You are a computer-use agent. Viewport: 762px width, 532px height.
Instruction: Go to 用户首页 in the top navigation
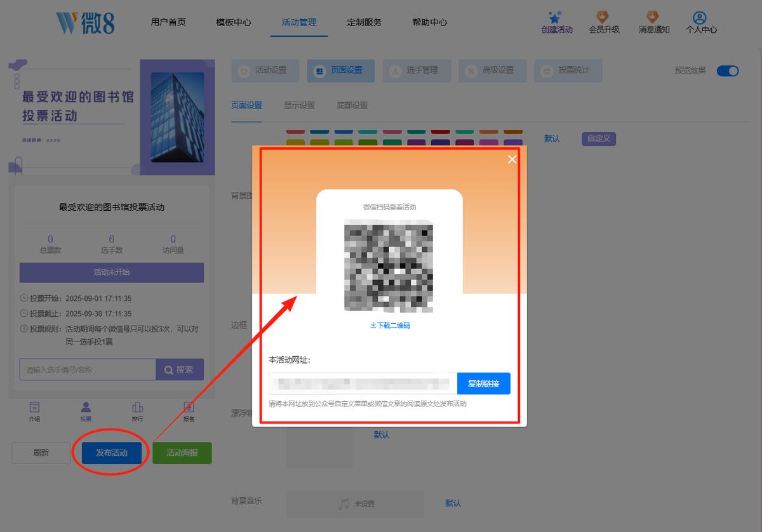coord(168,22)
